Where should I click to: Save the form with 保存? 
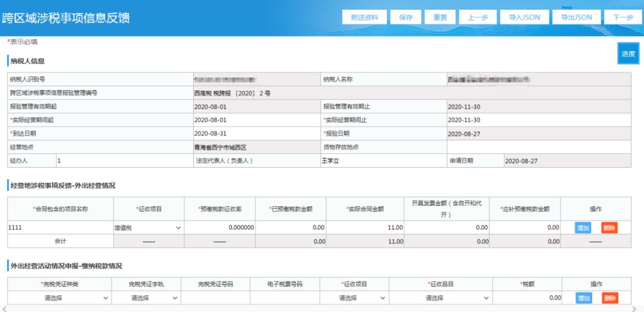[x=406, y=17]
